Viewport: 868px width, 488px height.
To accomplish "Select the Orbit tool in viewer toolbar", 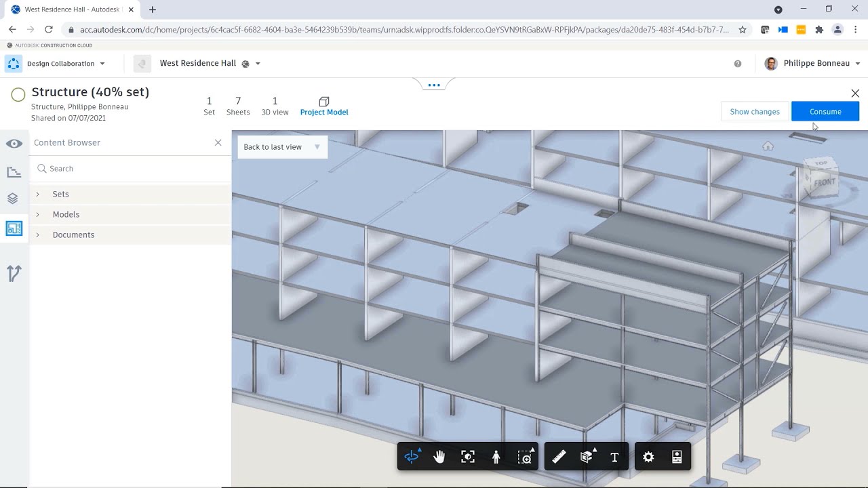I will (x=412, y=457).
